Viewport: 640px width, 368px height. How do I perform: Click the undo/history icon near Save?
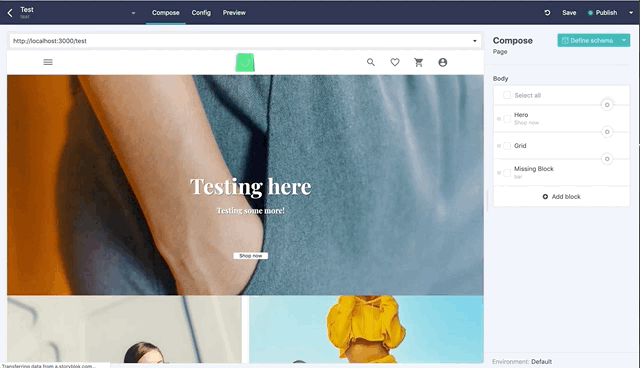coord(547,13)
